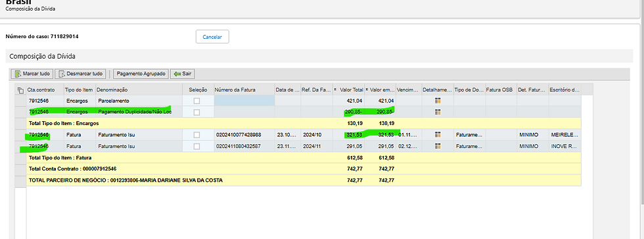This screenshot has width=644, height=239.
Task: Open detail icon for Pagamento Duplicidade row
Action: pyautogui.click(x=438, y=112)
